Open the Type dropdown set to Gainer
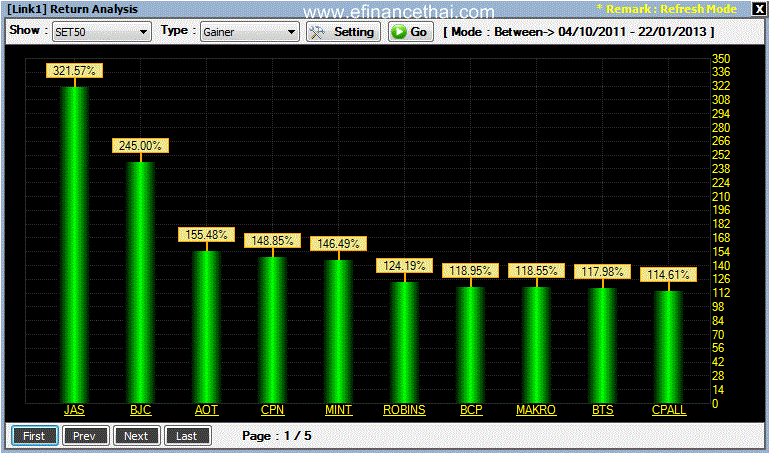The width and height of the screenshot is (770, 454). point(249,32)
